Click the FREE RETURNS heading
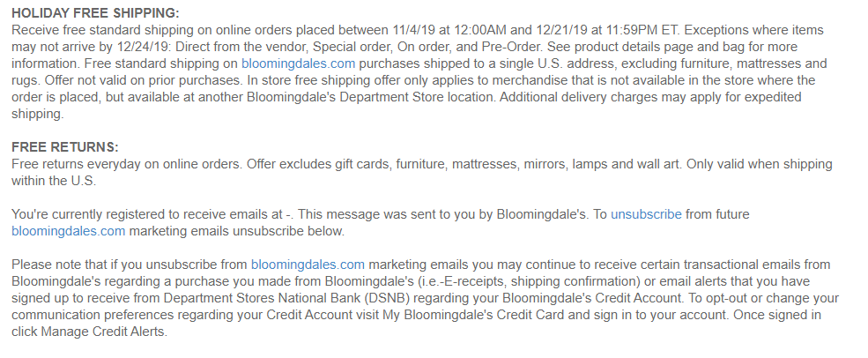Viewport: 868px width, 358px height. pyautogui.click(x=64, y=147)
